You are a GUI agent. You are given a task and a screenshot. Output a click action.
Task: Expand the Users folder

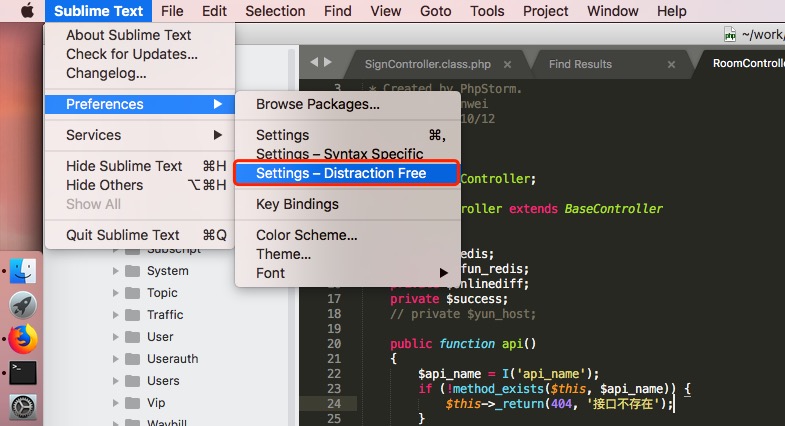coord(115,381)
